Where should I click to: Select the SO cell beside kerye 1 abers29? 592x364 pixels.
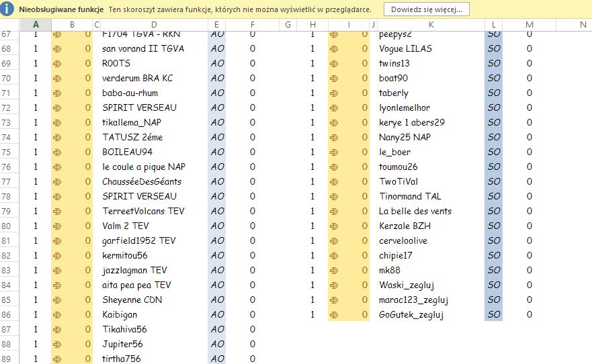pyautogui.click(x=494, y=123)
